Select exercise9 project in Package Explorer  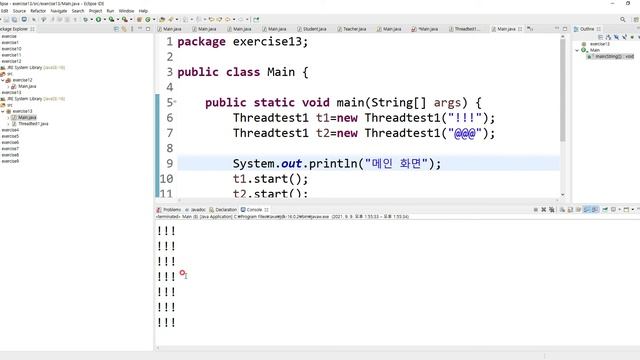coord(10,161)
